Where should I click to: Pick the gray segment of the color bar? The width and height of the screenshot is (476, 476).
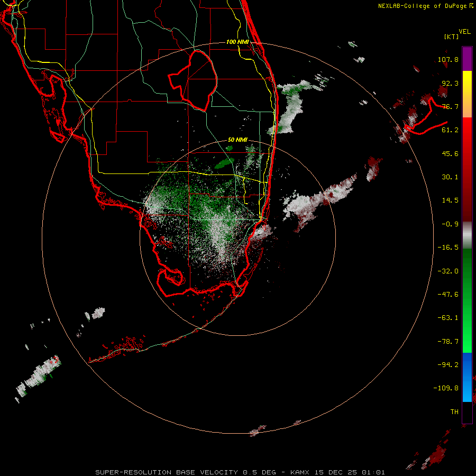tap(467, 235)
